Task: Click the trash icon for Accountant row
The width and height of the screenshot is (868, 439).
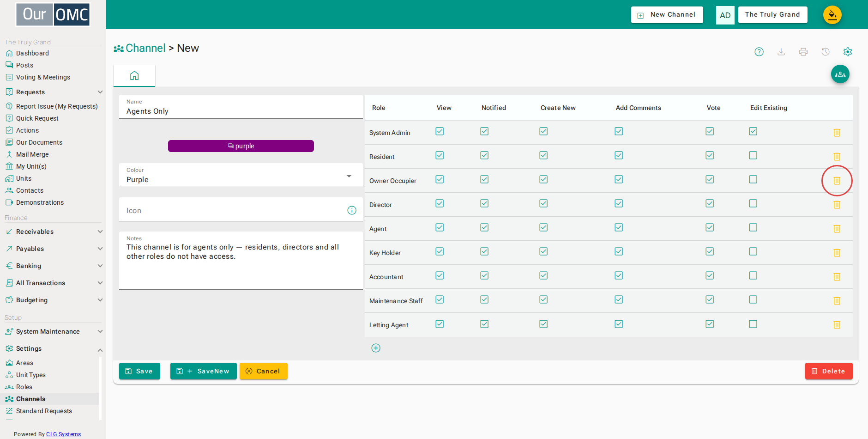Action: (837, 277)
